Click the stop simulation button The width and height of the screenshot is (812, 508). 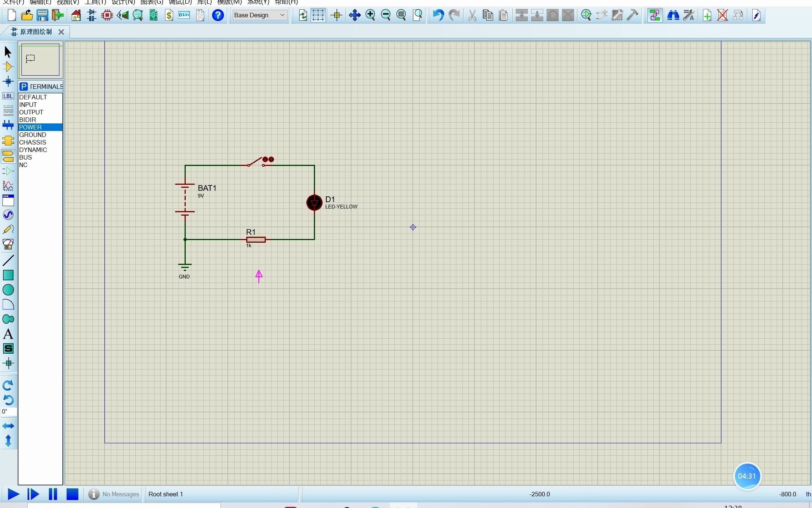pos(72,494)
